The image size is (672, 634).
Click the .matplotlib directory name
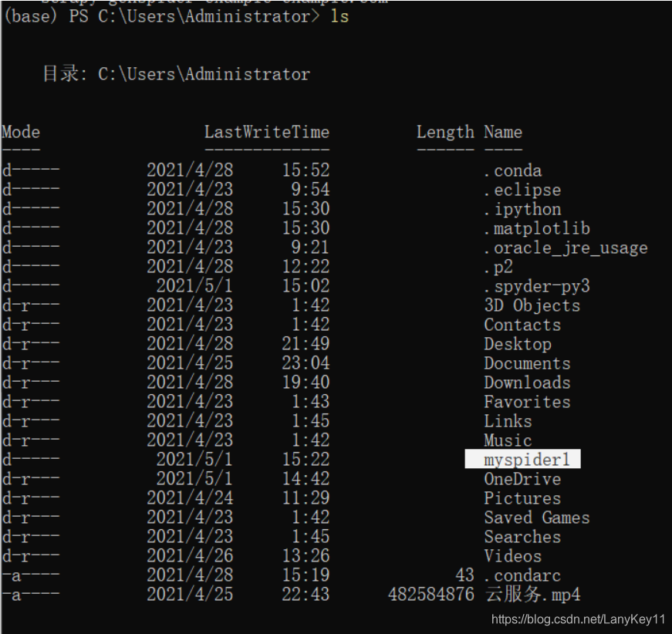click(537, 228)
